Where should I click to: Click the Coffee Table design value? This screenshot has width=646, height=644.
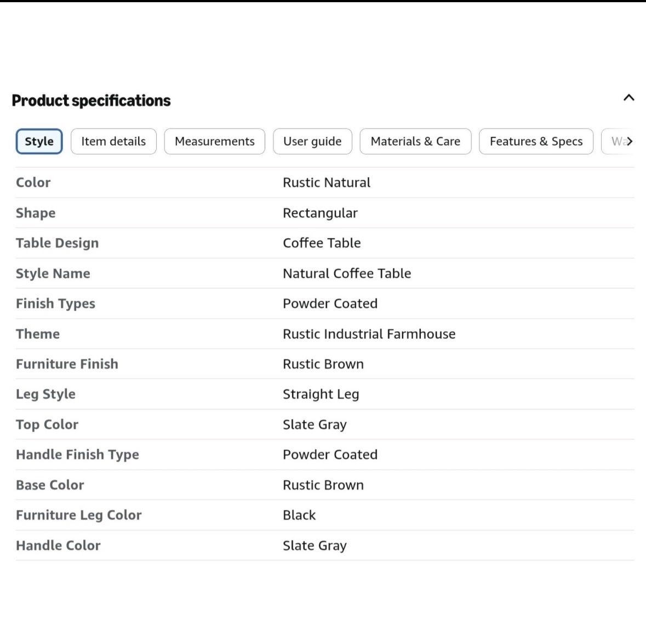click(x=321, y=243)
